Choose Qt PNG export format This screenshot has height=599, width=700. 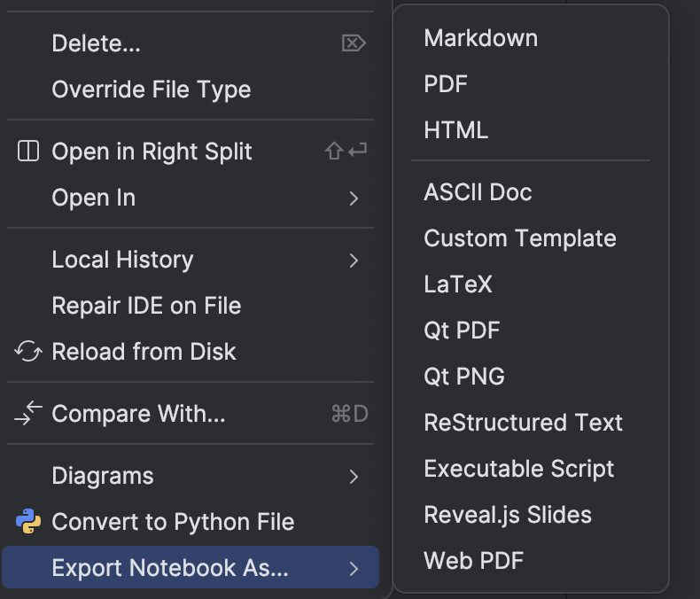click(464, 377)
